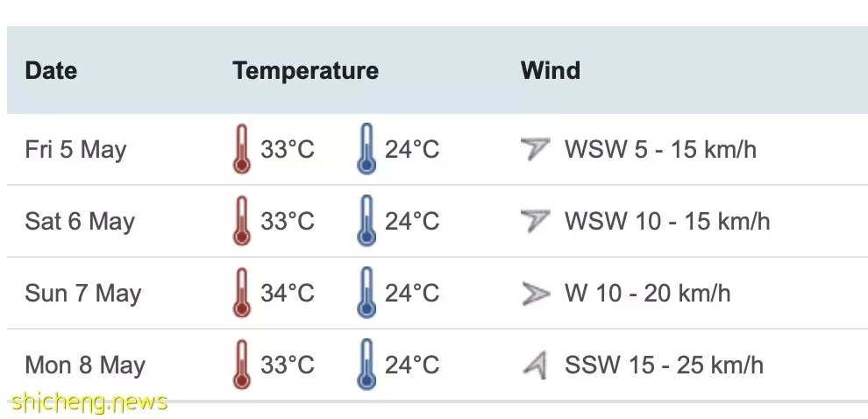Viewport: 868px width, 419px height.
Task: Select the Sun 7 May 34°C high temperature
Action: tap(288, 293)
